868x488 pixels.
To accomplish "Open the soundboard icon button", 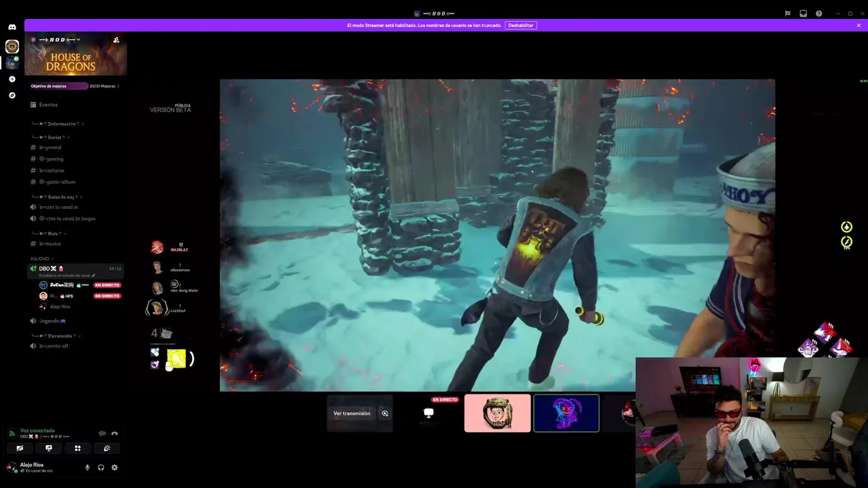I will (106, 449).
